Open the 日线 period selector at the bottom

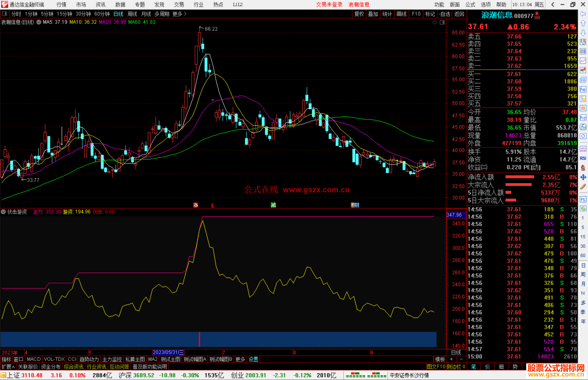(456, 352)
